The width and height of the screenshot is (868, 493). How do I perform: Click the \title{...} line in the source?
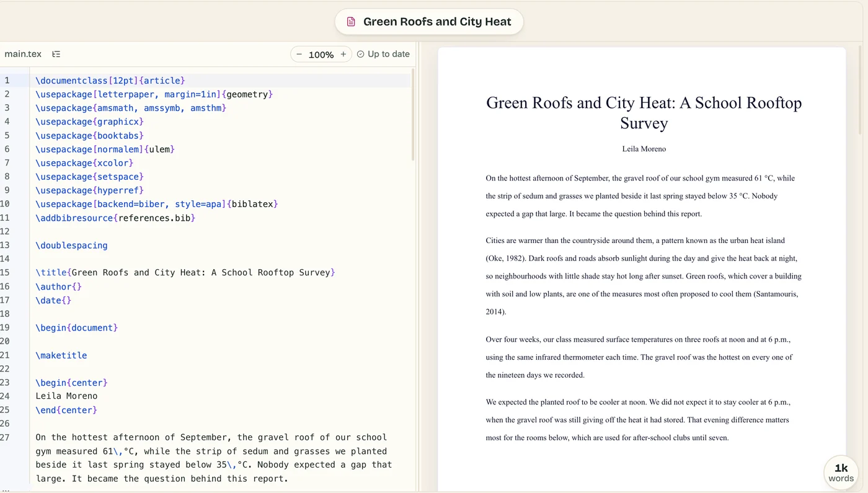(185, 272)
